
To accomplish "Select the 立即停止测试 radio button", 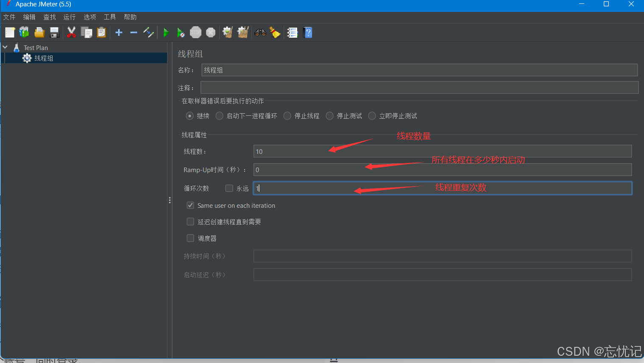I will click(372, 116).
